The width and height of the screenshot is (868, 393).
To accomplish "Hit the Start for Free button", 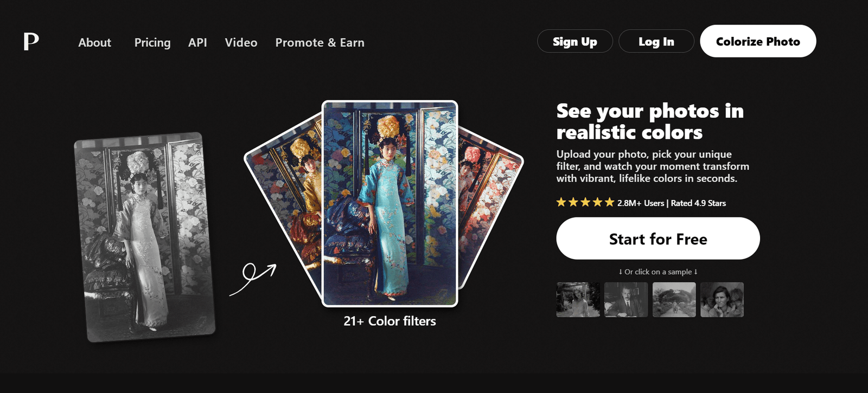I will (658, 239).
